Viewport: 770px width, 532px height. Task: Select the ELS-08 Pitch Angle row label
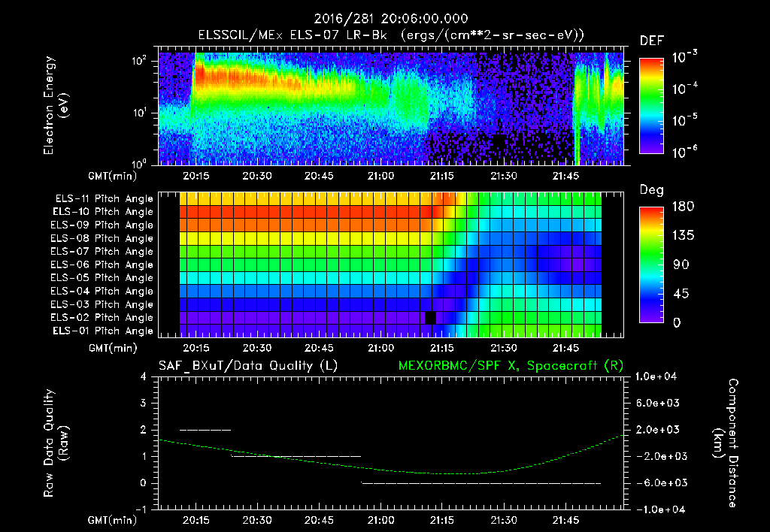click(x=102, y=238)
